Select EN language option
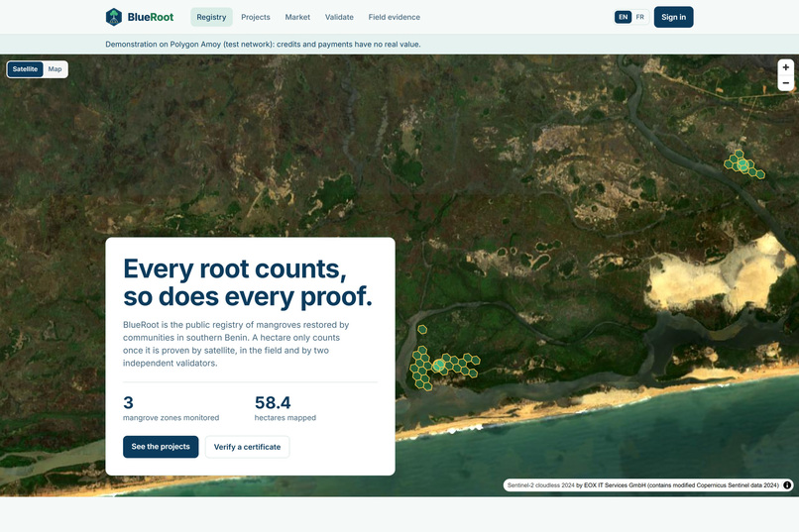Screen dimensions: 799x532 (623, 17)
